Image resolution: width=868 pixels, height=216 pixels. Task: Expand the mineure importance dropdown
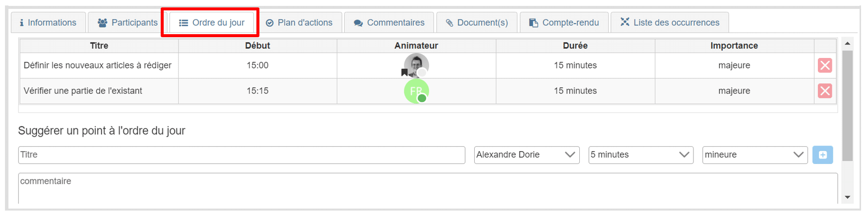coord(754,155)
